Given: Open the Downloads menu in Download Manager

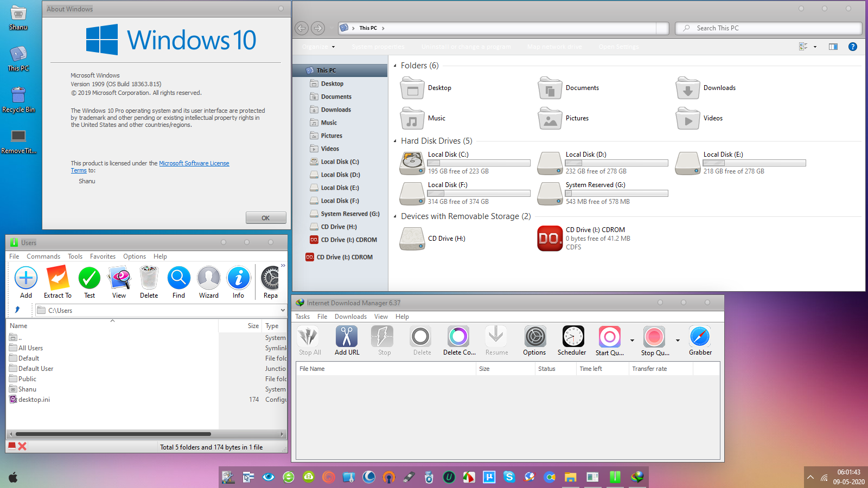Looking at the screenshot, I should coord(350,317).
